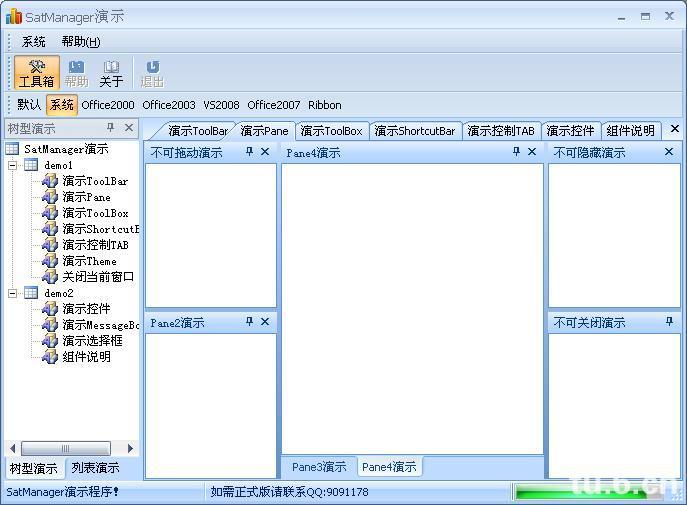Viewport: 687px width, 505px height.
Task: Close the 不可拖动演示 pane
Action: pos(265,152)
